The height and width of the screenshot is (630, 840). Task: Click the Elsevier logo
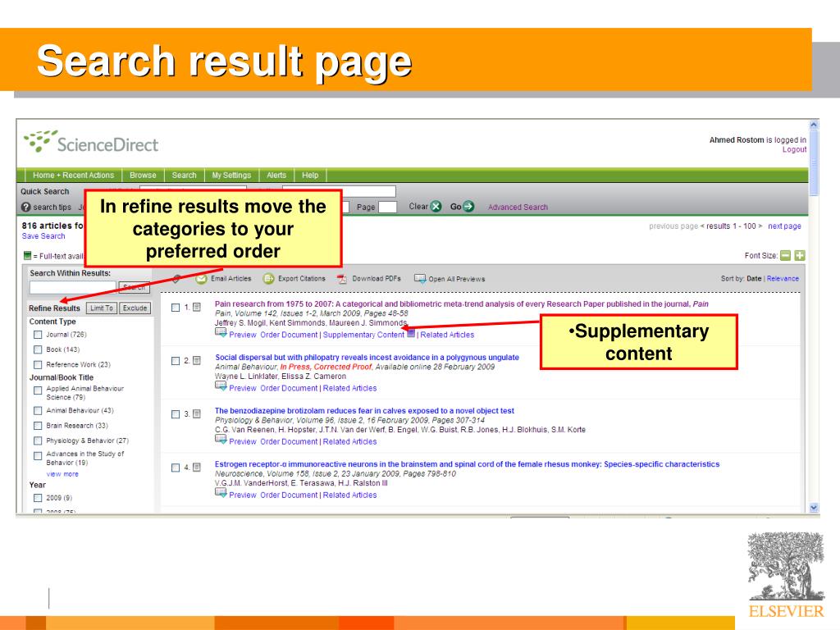pos(786,575)
